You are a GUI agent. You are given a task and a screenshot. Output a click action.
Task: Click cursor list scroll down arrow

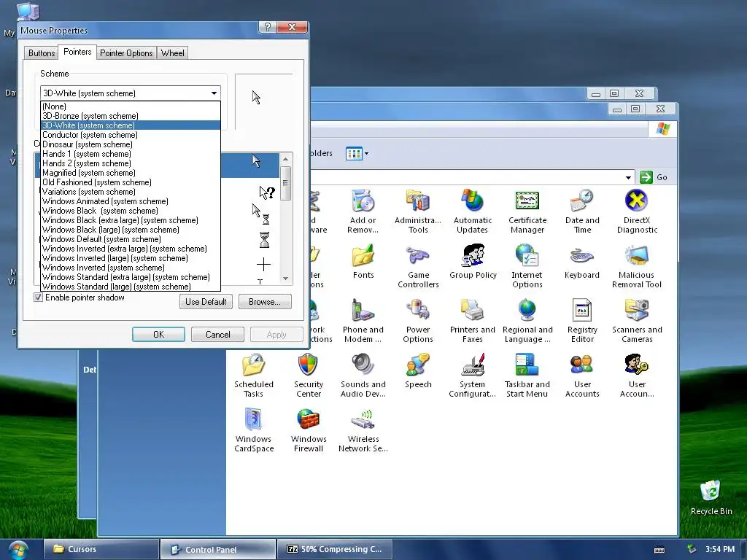[285, 279]
